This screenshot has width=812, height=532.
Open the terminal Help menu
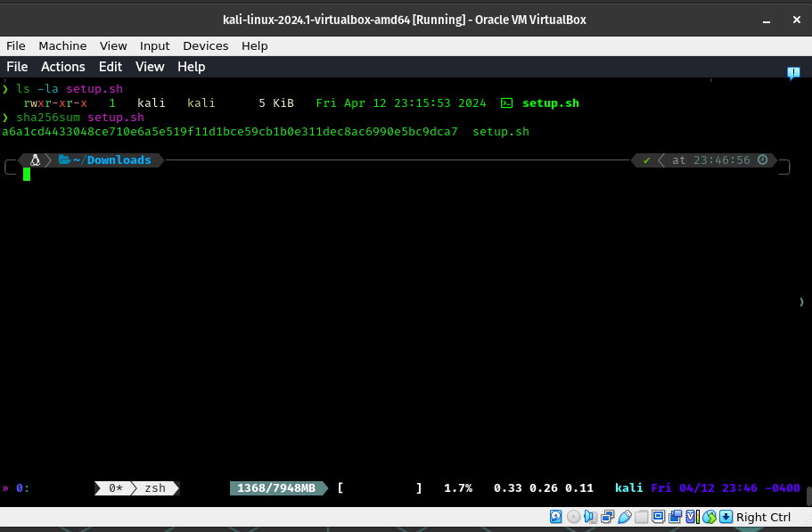[x=191, y=67]
